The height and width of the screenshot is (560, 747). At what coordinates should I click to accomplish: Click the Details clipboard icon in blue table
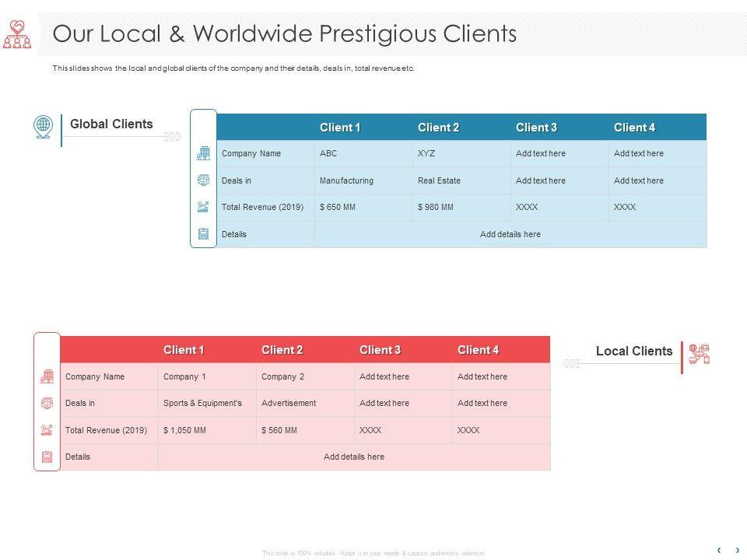click(x=203, y=234)
